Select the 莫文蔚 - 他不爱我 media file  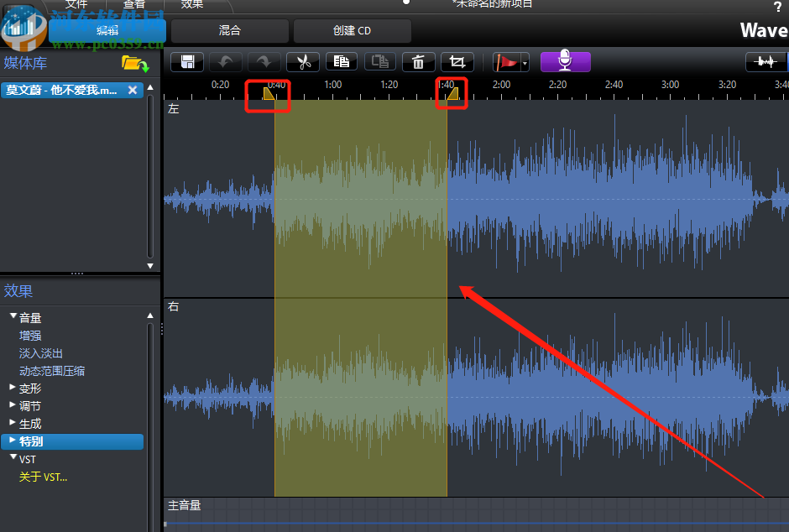(61, 90)
